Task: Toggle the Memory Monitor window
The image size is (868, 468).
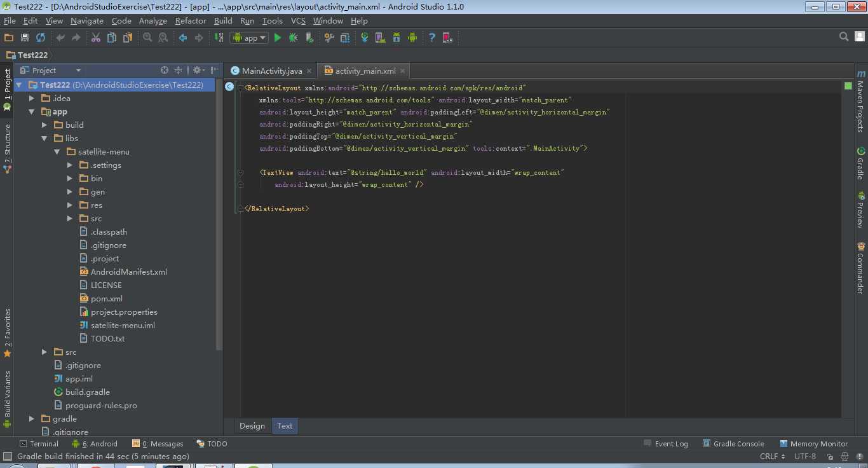Action: pos(813,444)
